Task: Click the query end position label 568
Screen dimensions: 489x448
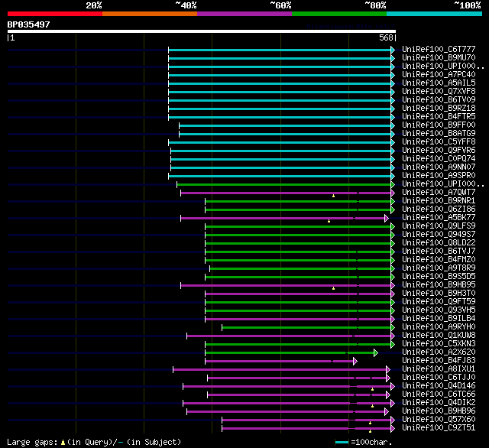Action: [x=386, y=37]
